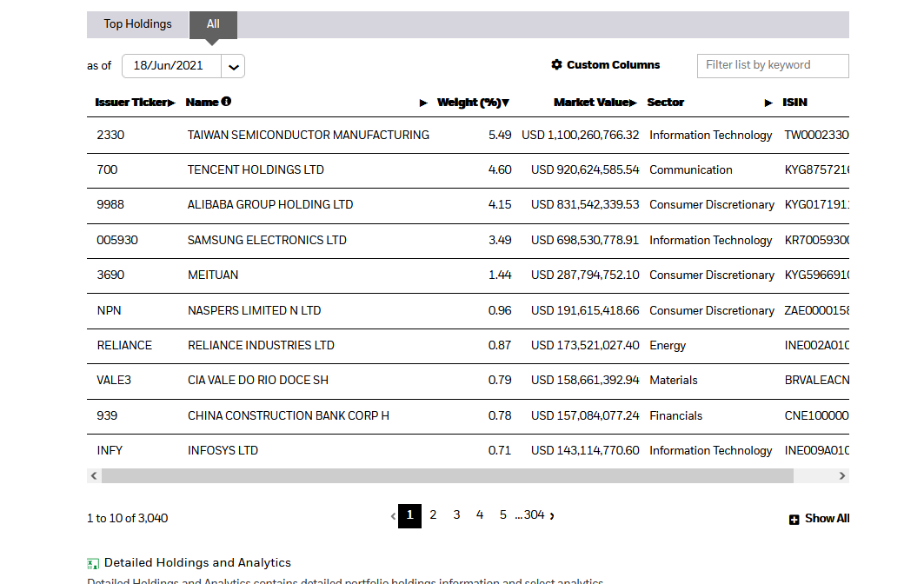This screenshot has height=584, width=924.
Task: Click market value USD 831,542,339.53
Action: pyautogui.click(x=585, y=204)
